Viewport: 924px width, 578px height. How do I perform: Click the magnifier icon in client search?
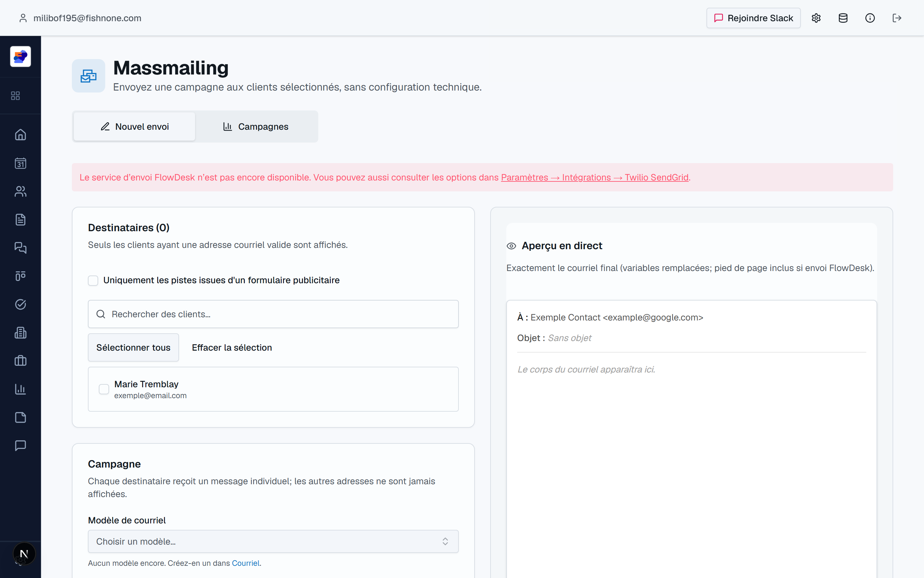tap(101, 314)
